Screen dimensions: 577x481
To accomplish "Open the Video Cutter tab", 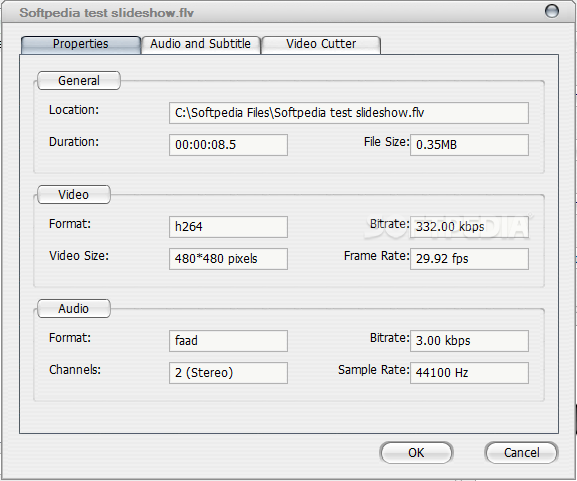I will [x=321, y=45].
